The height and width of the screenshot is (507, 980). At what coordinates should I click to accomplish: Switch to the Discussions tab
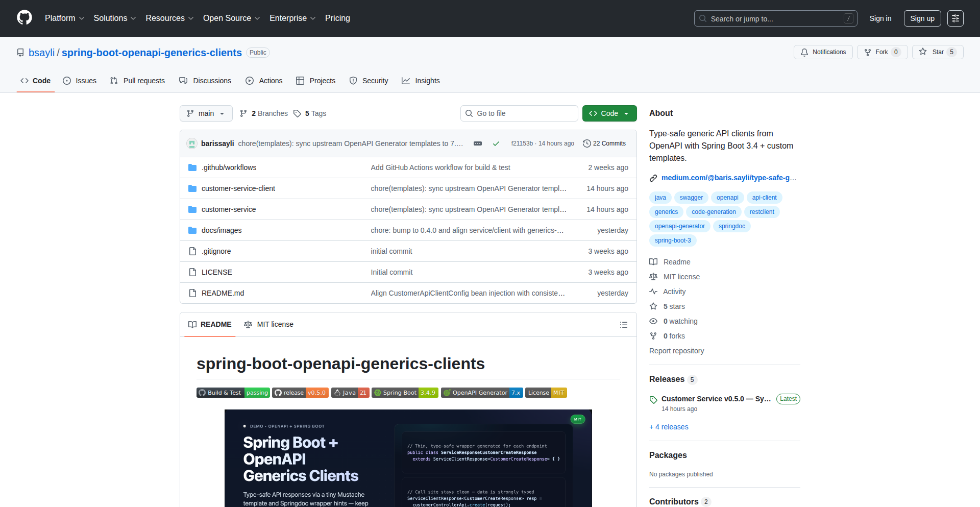point(205,81)
